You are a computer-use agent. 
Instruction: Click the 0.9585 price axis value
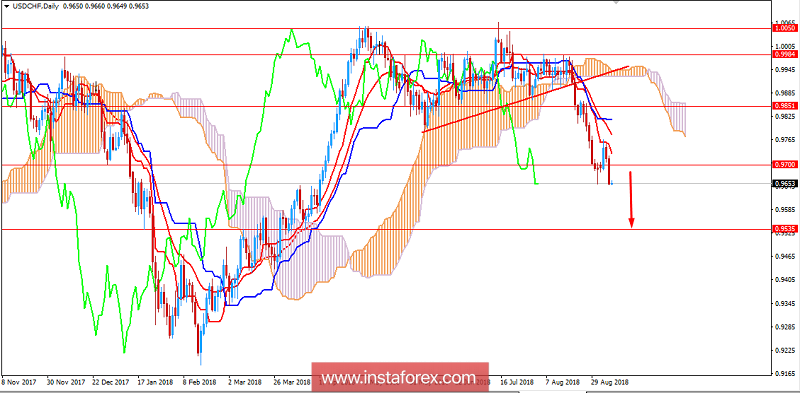[x=785, y=210]
